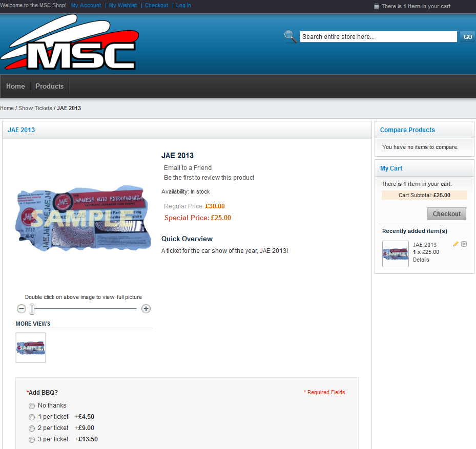Zoom out with the minus icon
476x449 pixels.
click(x=21, y=309)
